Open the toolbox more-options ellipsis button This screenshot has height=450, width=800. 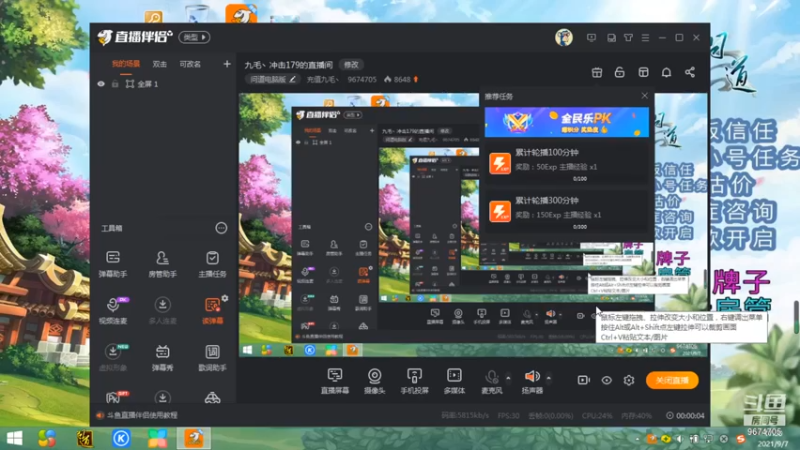pyautogui.click(x=221, y=228)
